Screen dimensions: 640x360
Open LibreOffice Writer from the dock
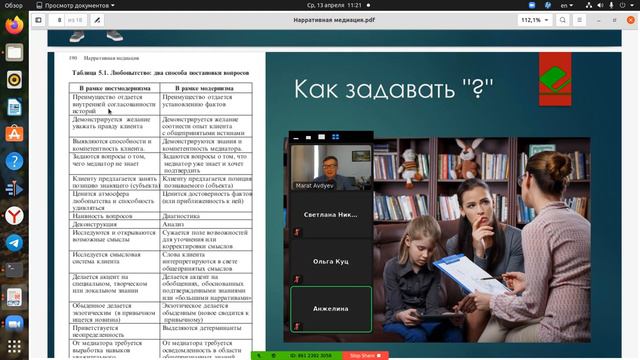coord(14,107)
